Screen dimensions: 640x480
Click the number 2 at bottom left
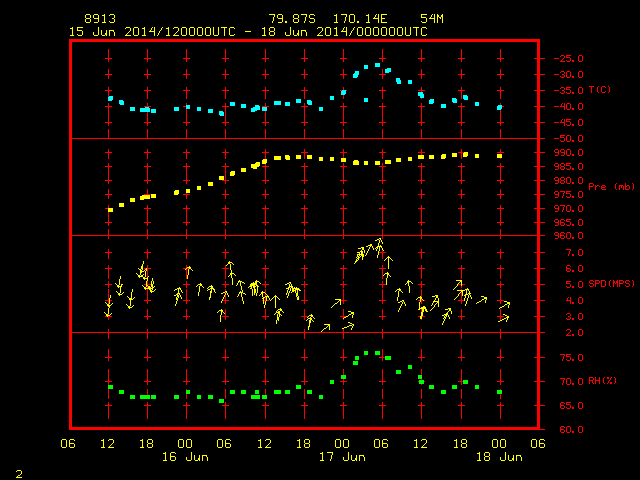coord(19,474)
